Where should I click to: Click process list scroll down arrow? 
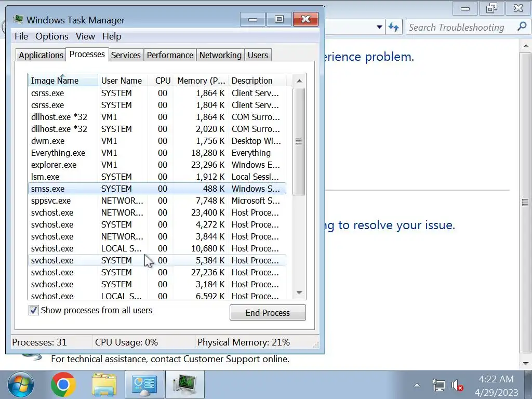click(299, 292)
